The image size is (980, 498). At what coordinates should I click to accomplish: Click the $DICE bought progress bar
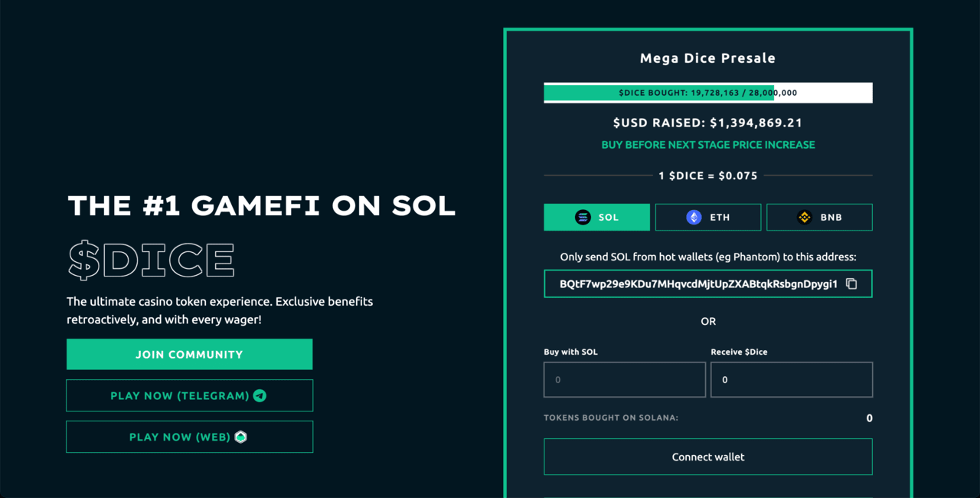pos(708,93)
